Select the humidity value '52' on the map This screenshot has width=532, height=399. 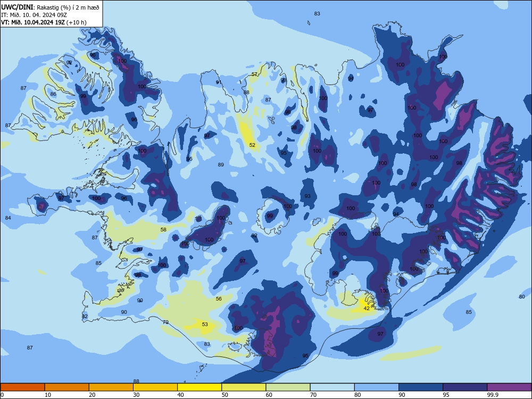pyautogui.click(x=252, y=145)
